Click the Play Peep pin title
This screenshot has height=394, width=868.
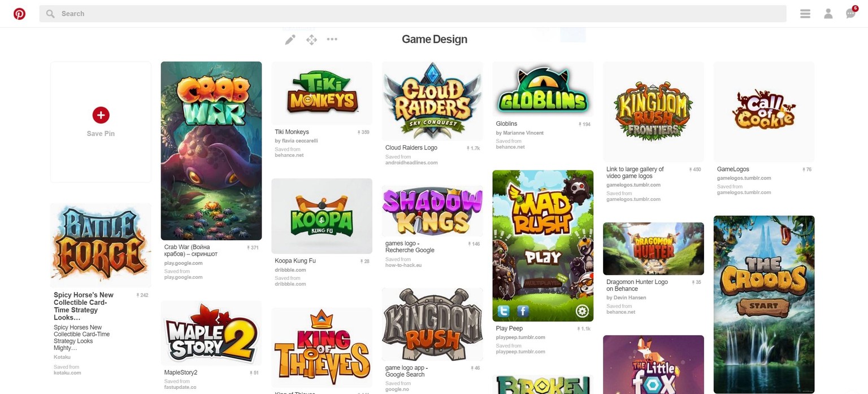pos(509,329)
